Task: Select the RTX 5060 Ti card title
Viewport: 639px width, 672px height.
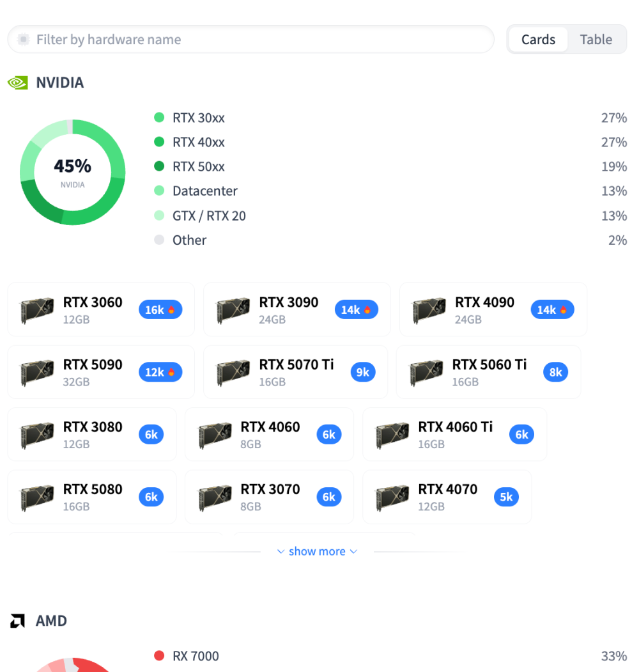Action: (x=489, y=364)
